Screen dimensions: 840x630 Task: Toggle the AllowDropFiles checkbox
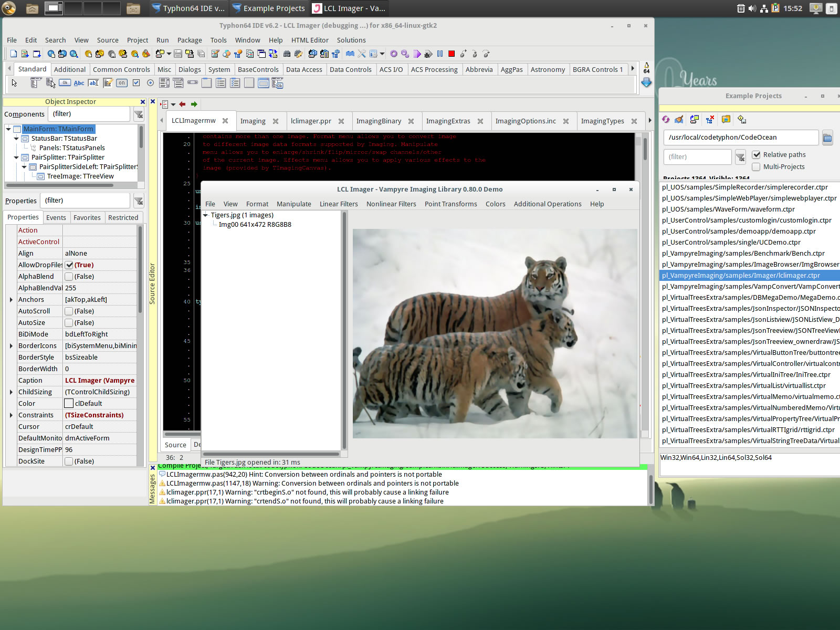pyautogui.click(x=69, y=265)
